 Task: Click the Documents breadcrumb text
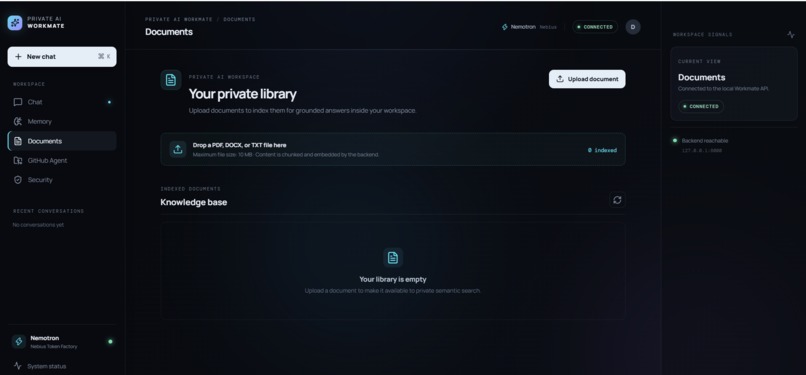pyautogui.click(x=240, y=20)
